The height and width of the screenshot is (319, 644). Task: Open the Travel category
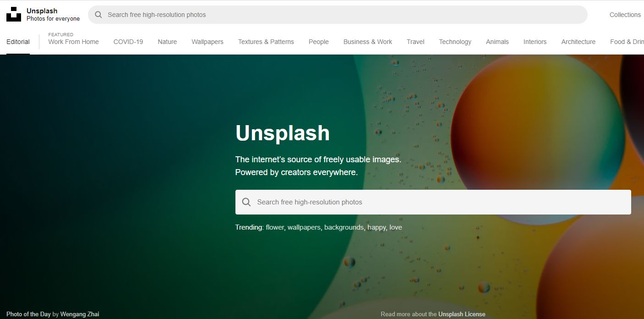tap(415, 42)
